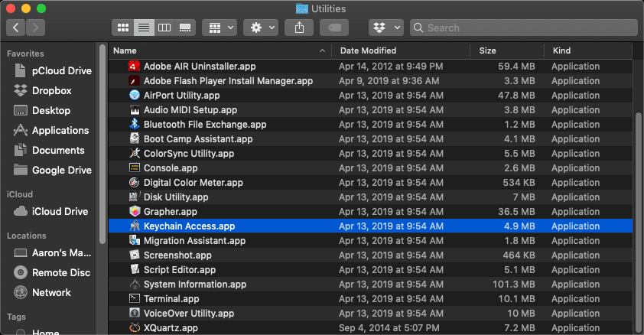Click the Terminal.app icon

(135, 299)
